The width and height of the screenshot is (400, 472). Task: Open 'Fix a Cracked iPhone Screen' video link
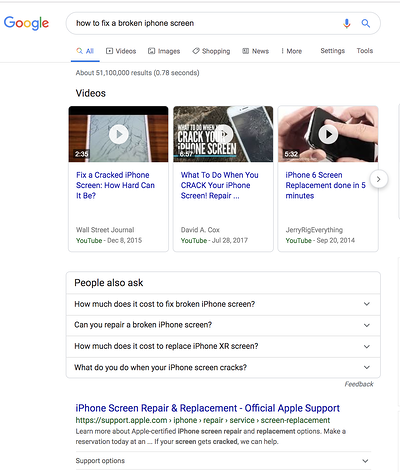(x=115, y=185)
